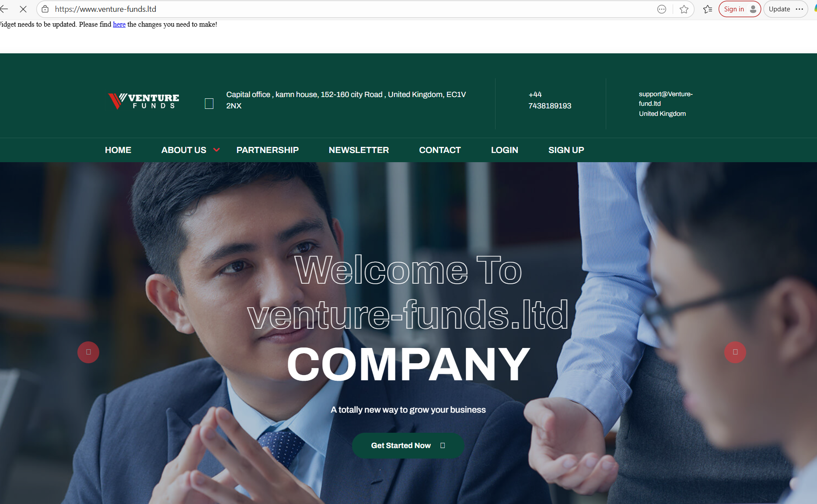Follow the 'here' hyperlink at top
This screenshot has width=817, height=504.
(x=119, y=24)
